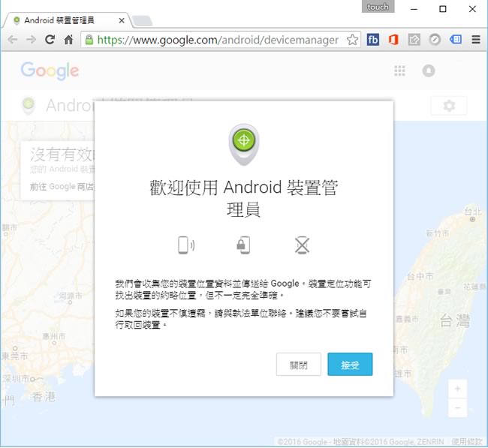Open the fb browser extension
Image resolution: width=488 pixels, height=448 pixels.
[373, 40]
